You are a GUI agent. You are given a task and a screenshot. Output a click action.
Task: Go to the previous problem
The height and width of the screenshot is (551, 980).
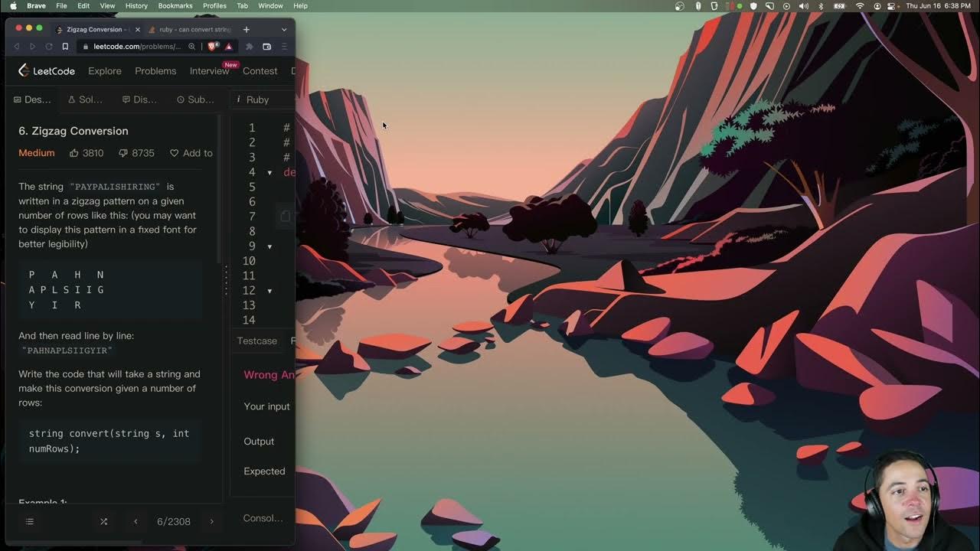pos(136,521)
